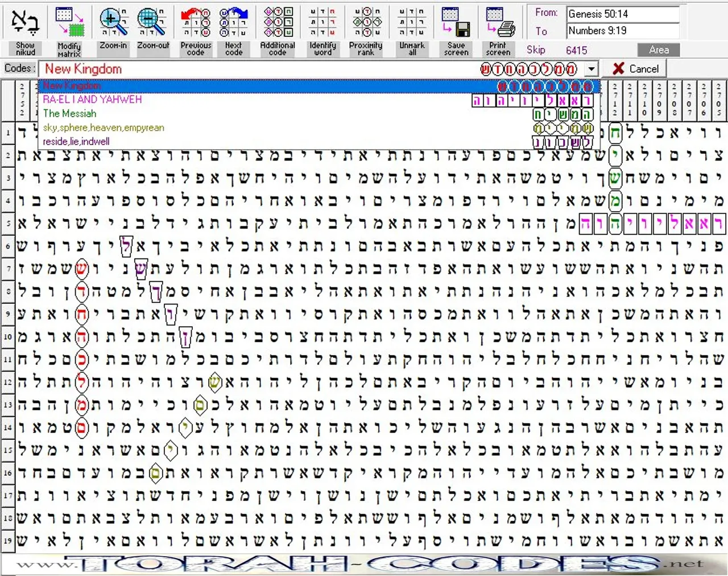Click the Area button
The height and width of the screenshot is (576, 728).
pos(659,50)
